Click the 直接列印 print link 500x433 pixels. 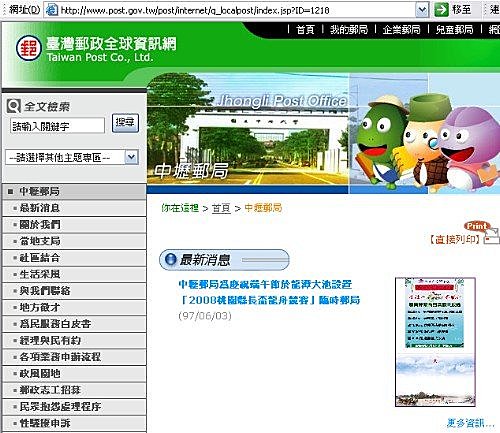pyautogui.click(x=455, y=239)
